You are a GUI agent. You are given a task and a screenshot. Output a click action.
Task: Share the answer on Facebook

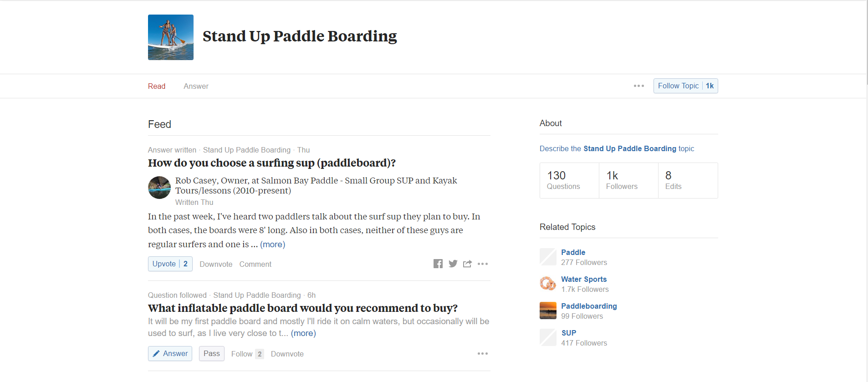pyautogui.click(x=438, y=264)
